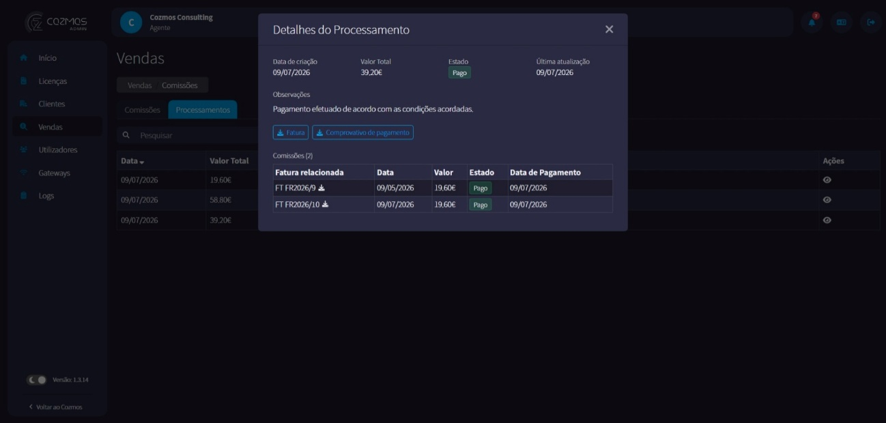886x423 pixels.
Task: Click the FT FR2026/9 invoice text
Action: [x=296, y=188]
